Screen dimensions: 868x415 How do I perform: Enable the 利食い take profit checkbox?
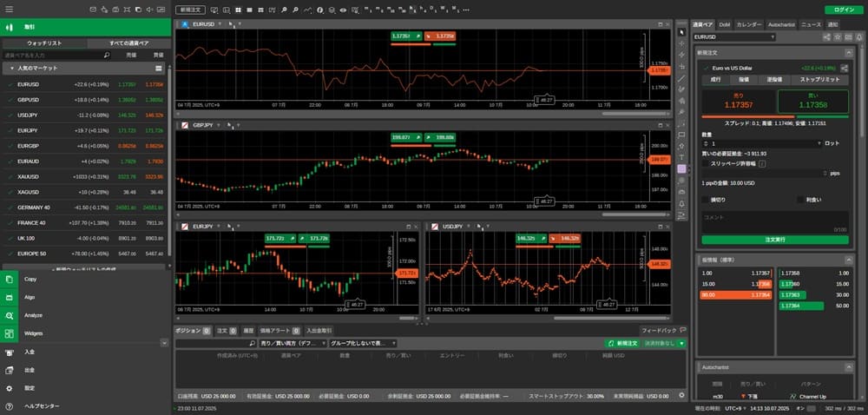[x=800, y=200]
